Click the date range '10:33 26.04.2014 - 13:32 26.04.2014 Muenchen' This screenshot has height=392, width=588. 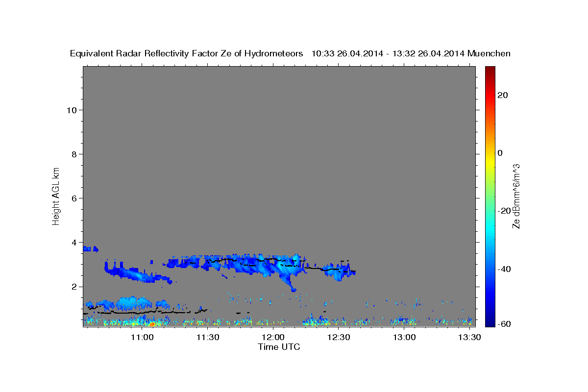pyautogui.click(x=411, y=53)
